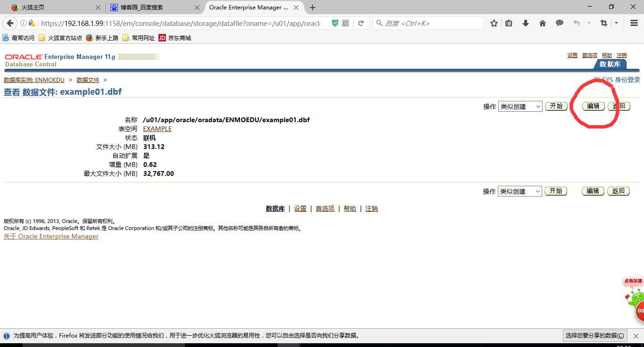
Task: Click the screenshot crop tool icon
Action: point(604,23)
